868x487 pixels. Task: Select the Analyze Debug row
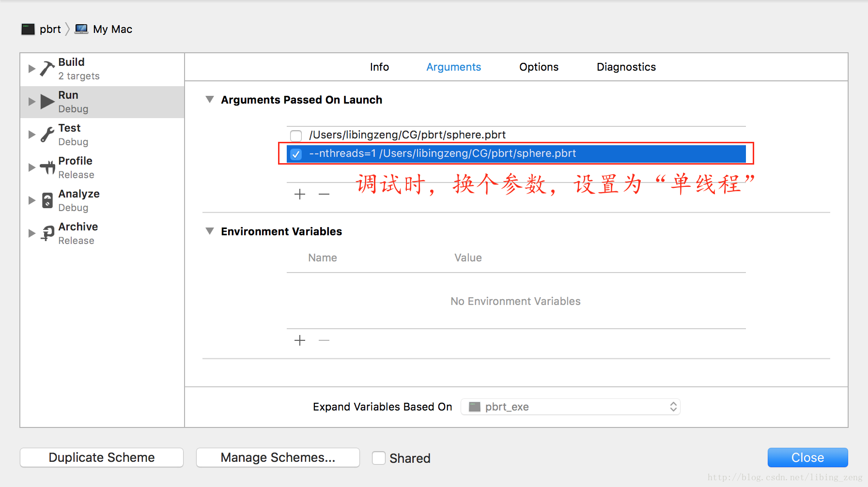coord(102,200)
